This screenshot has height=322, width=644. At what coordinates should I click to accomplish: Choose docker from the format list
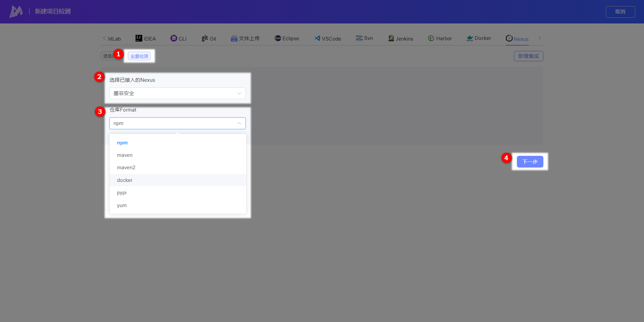125,180
